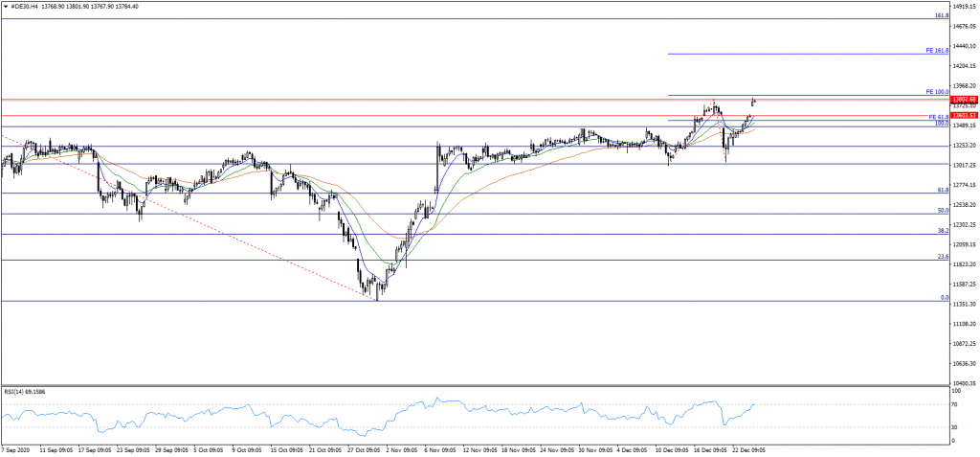Click the 61.8 Fibonacci retracement label

(x=942, y=190)
